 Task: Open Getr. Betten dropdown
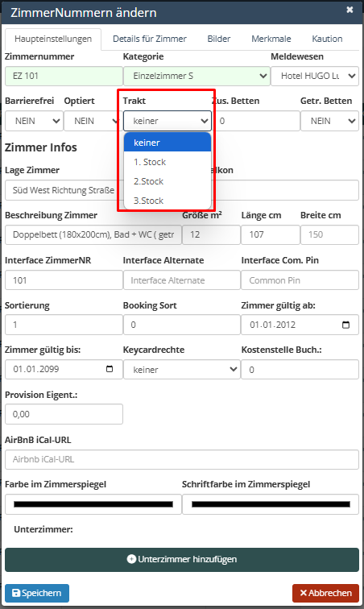tap(329, 121)
